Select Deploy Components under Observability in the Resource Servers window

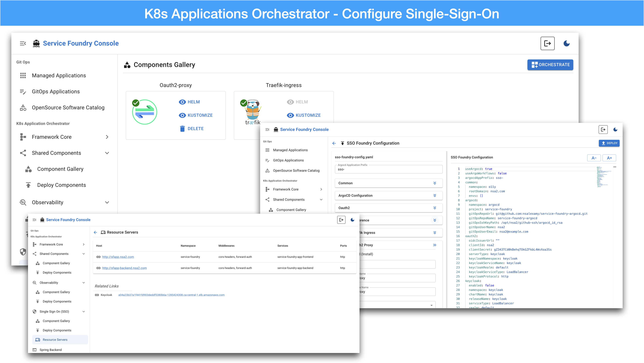[60, 301]
